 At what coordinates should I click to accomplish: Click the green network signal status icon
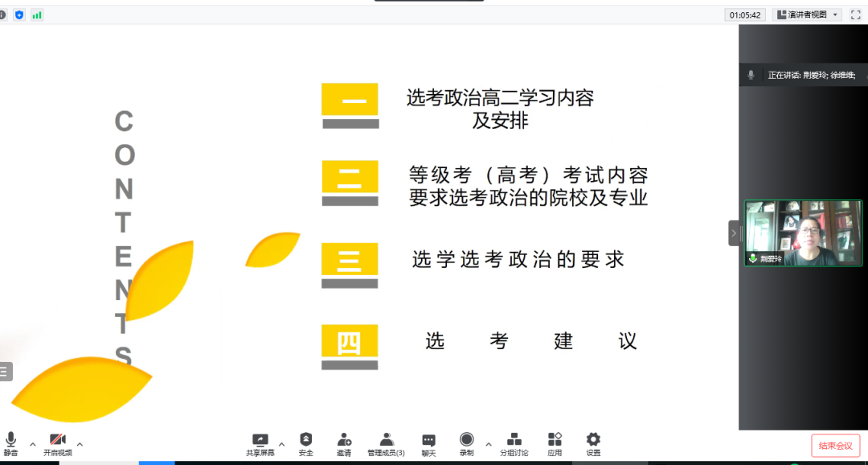37,14
